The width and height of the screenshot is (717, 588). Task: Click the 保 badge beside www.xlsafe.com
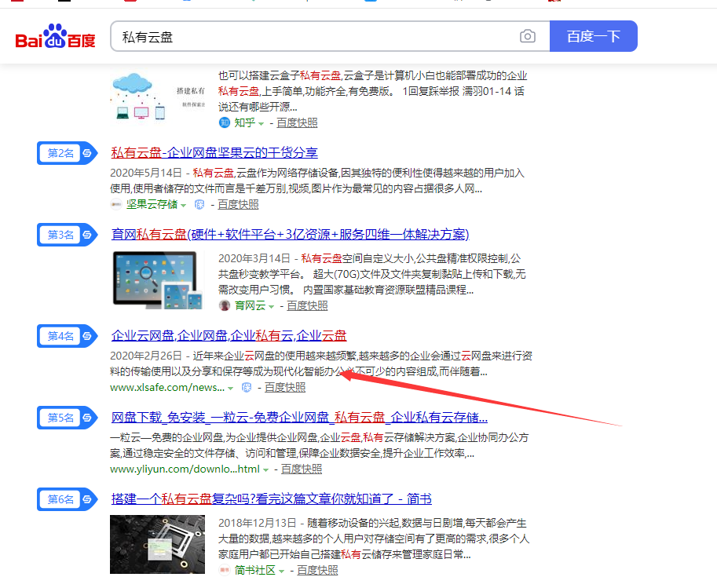click(247, 388)
